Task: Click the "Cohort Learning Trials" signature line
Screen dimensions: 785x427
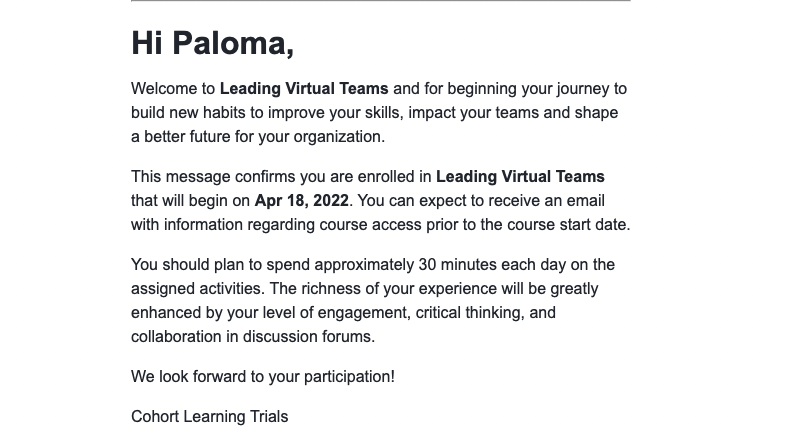Action: tap(209, 416)
